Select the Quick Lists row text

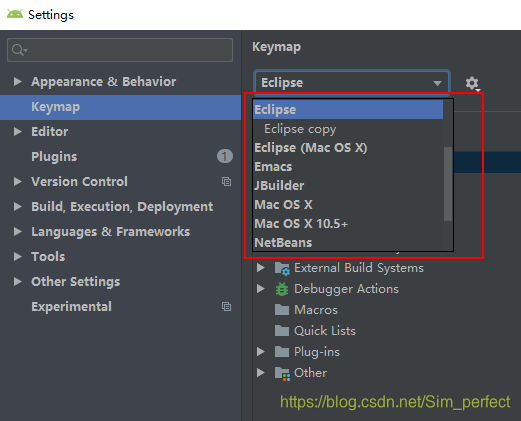325,331
